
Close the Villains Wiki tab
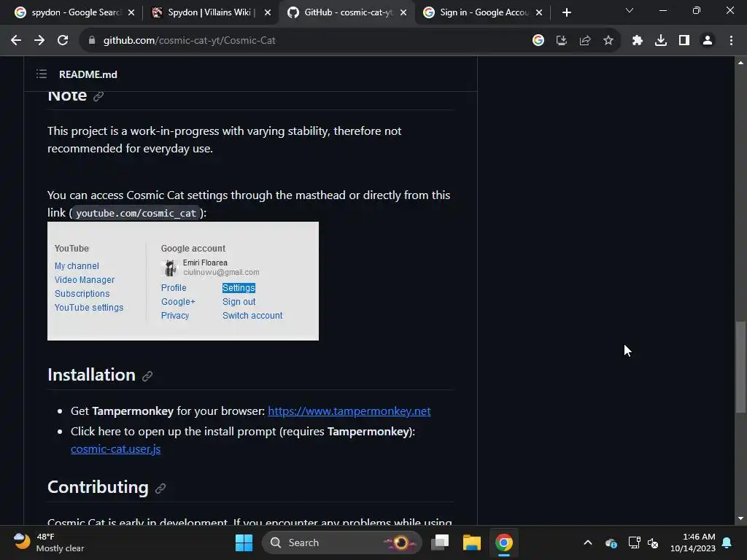(x=268, y=12)
